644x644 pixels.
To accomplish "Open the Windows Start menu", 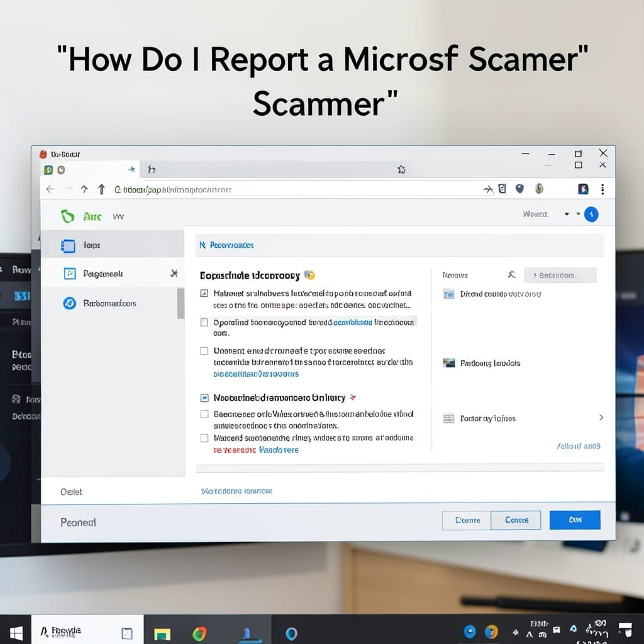I will pos(16,633).
